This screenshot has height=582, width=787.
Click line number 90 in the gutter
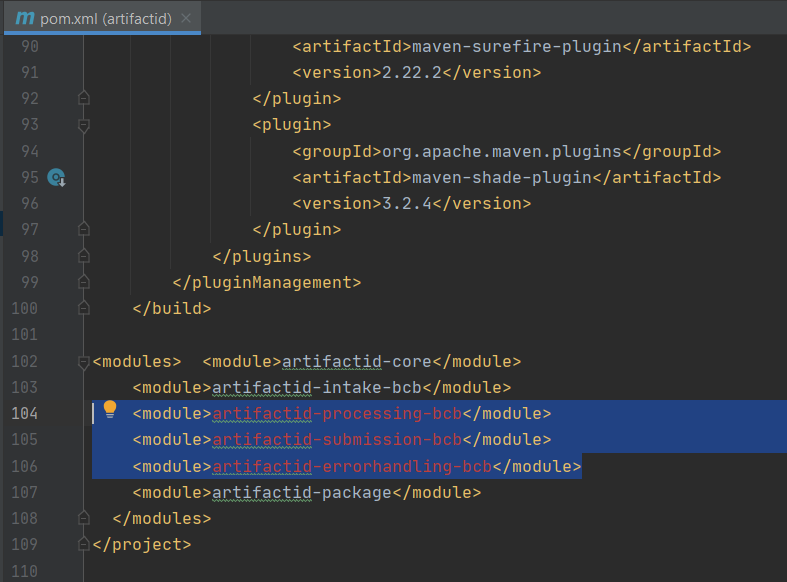tap(30, 46)
